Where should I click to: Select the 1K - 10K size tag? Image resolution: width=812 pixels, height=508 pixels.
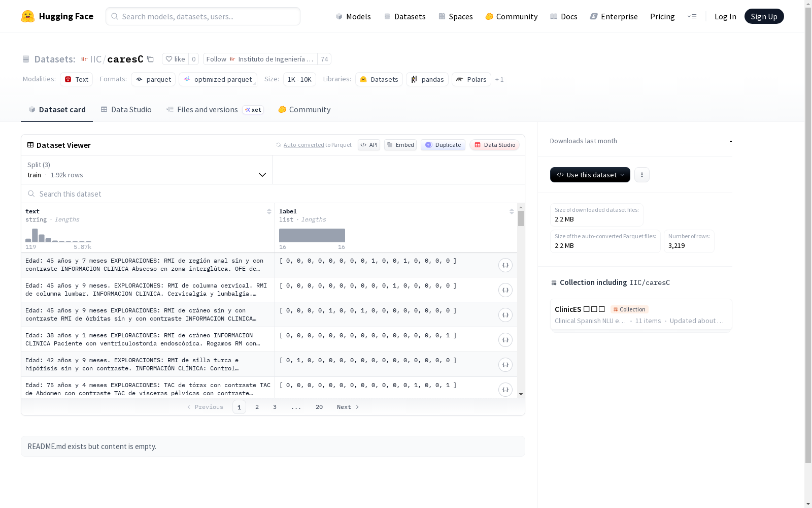click(x=299, y=79)
